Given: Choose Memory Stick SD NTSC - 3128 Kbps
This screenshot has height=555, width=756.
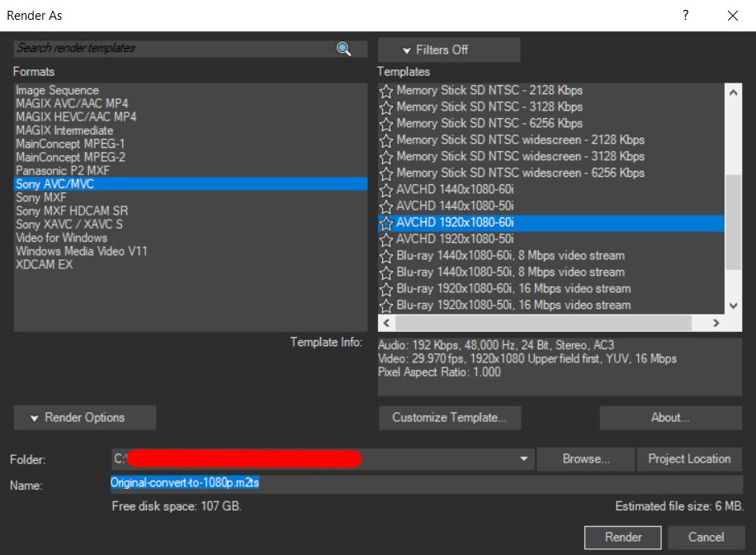Looking at the screenshot, I should coord(551,107).
